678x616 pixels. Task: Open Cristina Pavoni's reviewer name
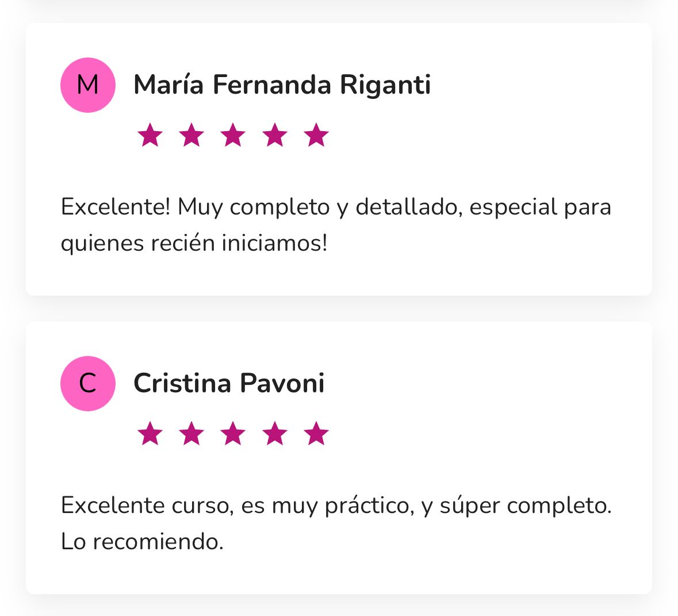229,384
